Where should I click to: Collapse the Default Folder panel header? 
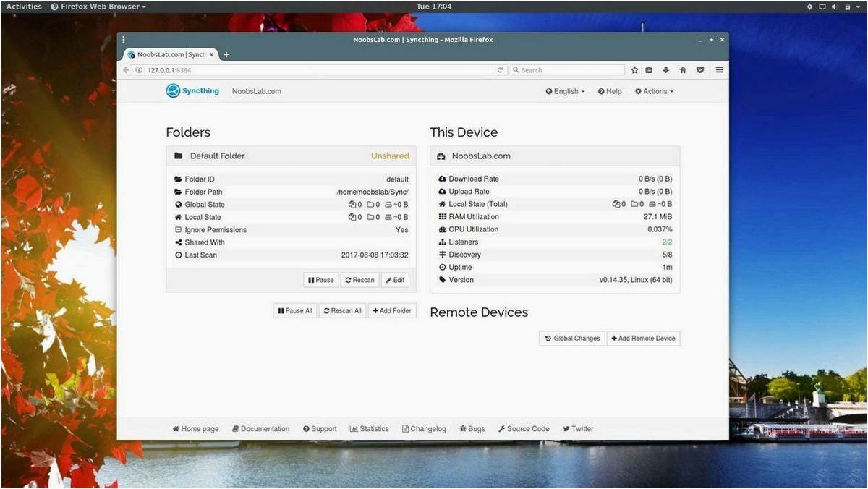point(292,156)
